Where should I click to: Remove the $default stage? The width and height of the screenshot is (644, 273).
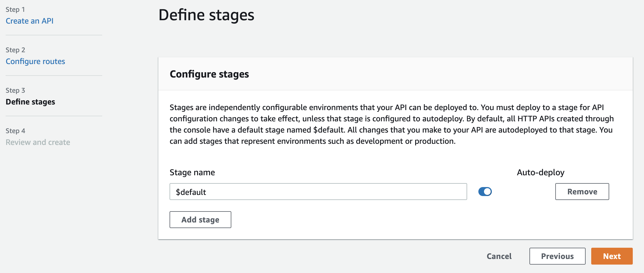582,192
